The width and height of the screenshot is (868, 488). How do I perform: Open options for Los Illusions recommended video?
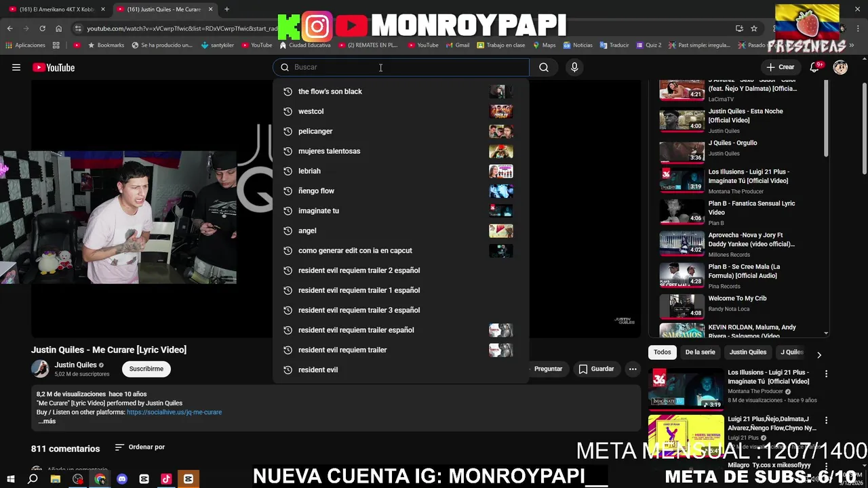point(826,373)
